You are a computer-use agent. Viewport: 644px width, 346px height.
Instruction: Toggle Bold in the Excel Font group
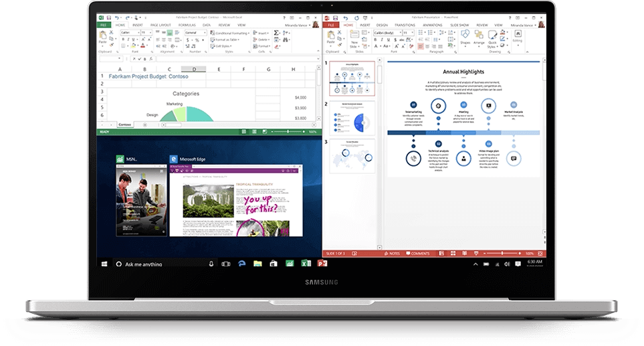click(x=123, y=39)
